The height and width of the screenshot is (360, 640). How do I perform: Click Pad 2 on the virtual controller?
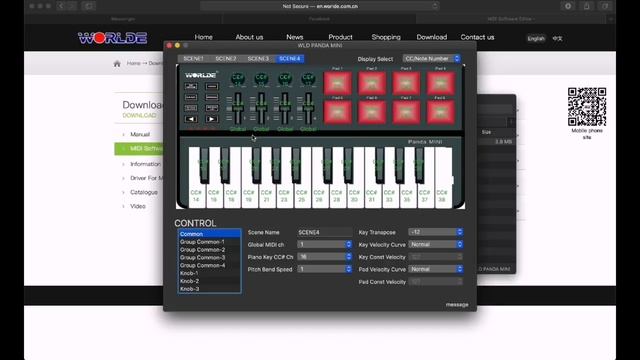tap(372, 83)
